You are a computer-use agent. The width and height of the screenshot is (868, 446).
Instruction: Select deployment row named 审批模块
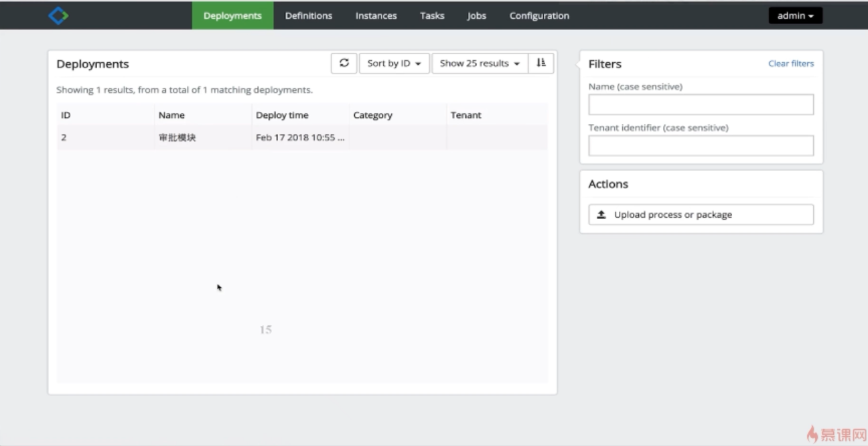tap(302, 138)
